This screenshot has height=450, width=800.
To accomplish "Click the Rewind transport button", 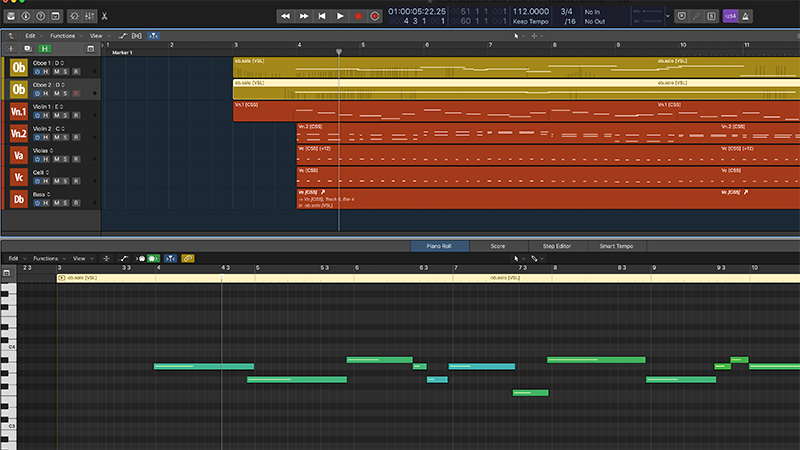I will tap(285, 16).
